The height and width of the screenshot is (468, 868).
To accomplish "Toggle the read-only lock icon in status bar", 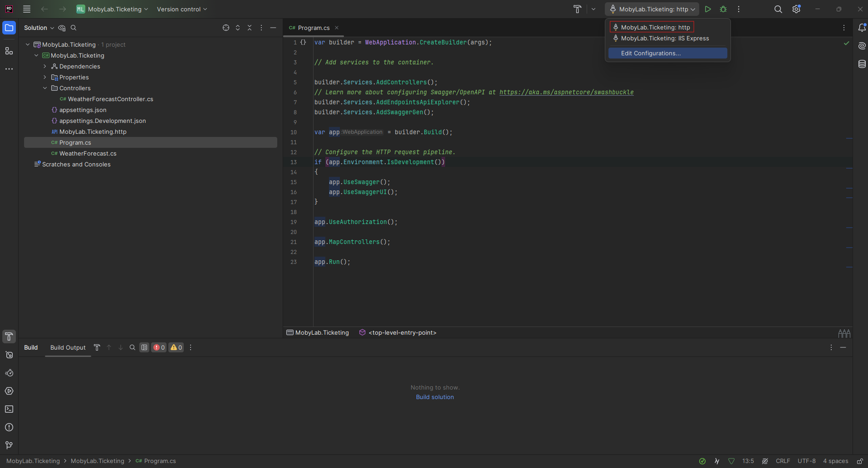I will pos(859,461).
